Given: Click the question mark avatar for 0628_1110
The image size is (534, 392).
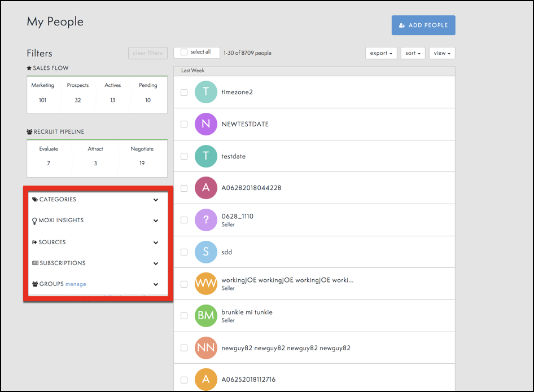Looking at the screenshot, I should click(x=206, y=220).
